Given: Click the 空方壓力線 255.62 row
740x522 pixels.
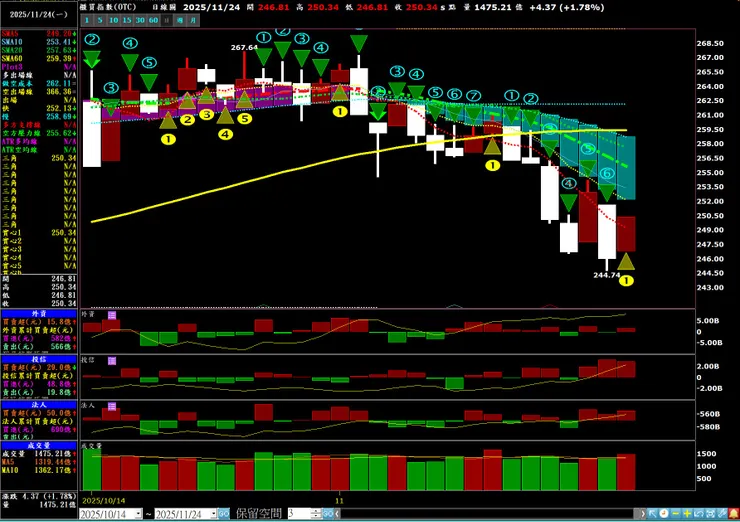Looking at the screenshot, I should pyautogui.click(x=39, y=133).
